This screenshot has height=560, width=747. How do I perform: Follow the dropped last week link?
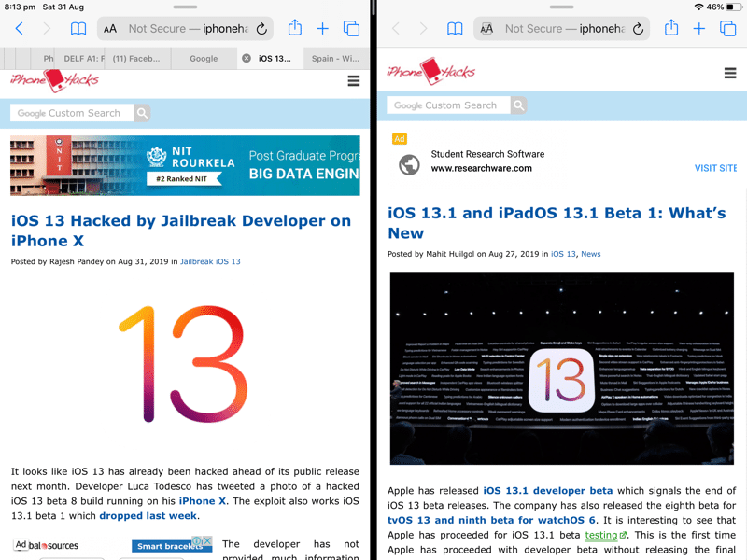tap(148, 515)
